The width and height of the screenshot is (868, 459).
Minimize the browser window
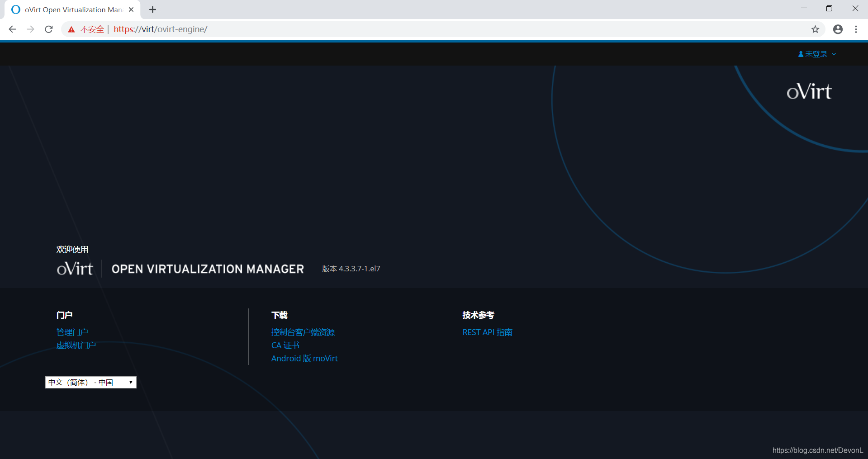(804, 9)
